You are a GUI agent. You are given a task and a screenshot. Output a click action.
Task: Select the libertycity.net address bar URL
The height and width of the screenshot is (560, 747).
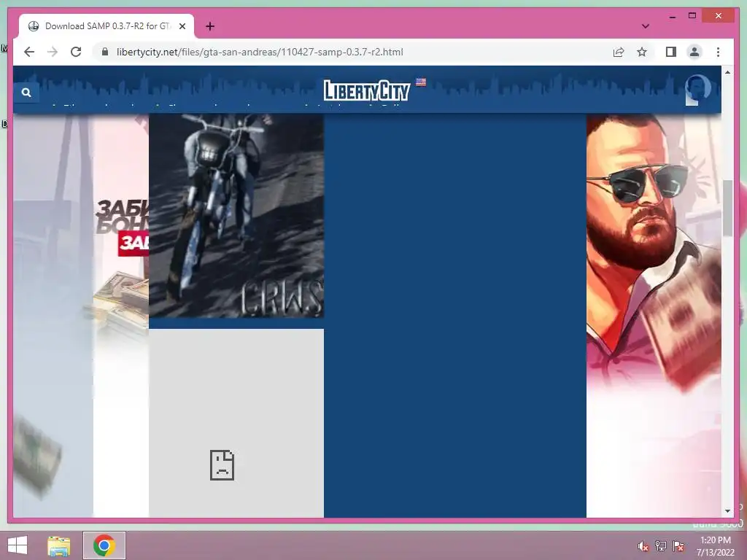click(x=260, y=52)
